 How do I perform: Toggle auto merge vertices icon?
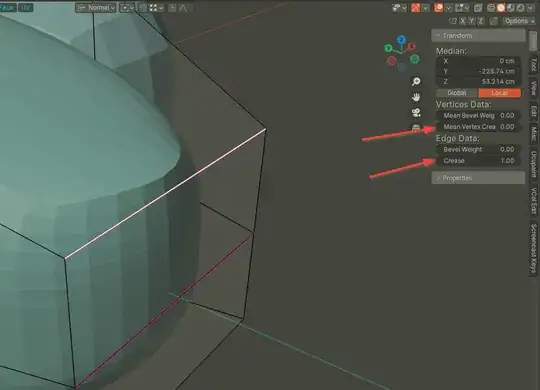click(494, 21)
